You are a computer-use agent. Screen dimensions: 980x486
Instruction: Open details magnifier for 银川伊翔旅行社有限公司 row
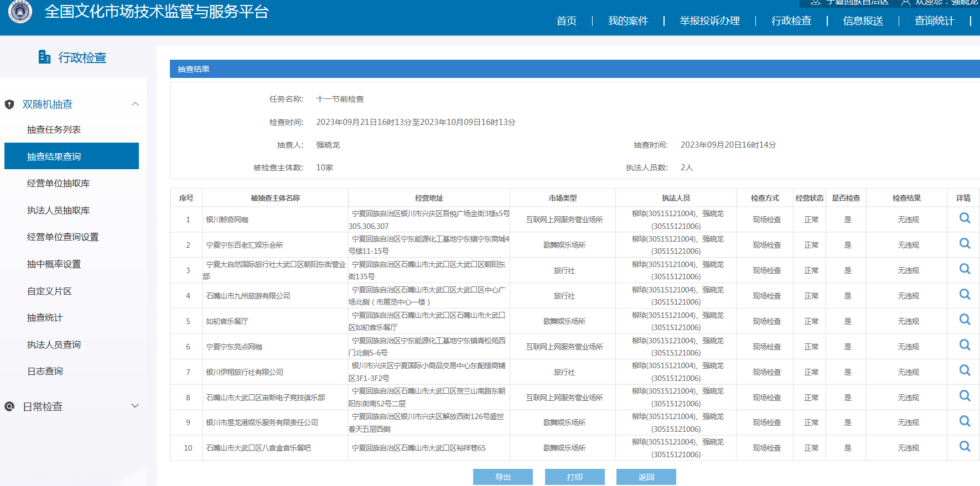(965, 371)
